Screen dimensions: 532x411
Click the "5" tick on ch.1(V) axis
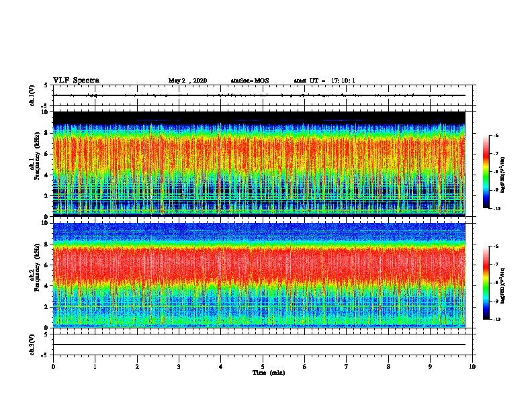click(46, 85)
